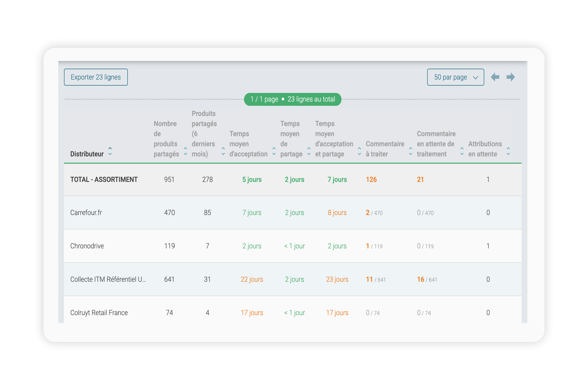Viewport: 588px width, 384px height.
Task: Click Chronodrive 1 / 119 comments value
Action: point(374,246)
